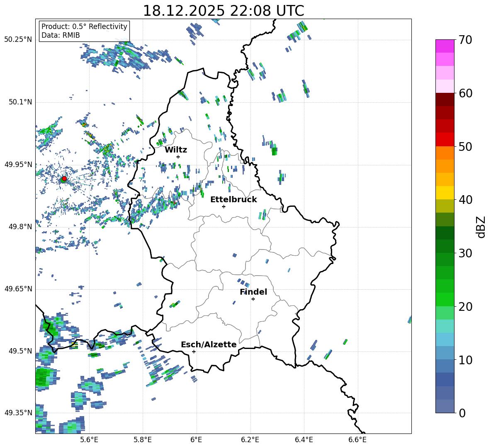Click the Findel station cross marker
This screenshot has width=491, height=448.
click(253, 299)
